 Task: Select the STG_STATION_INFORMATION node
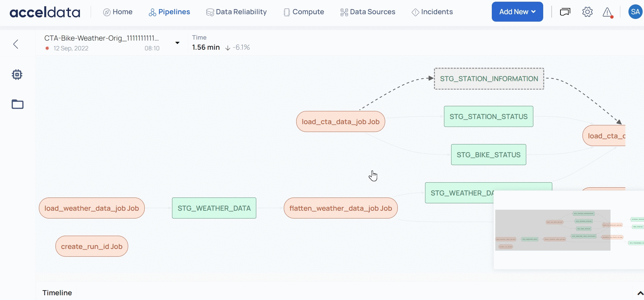(489, 79)
